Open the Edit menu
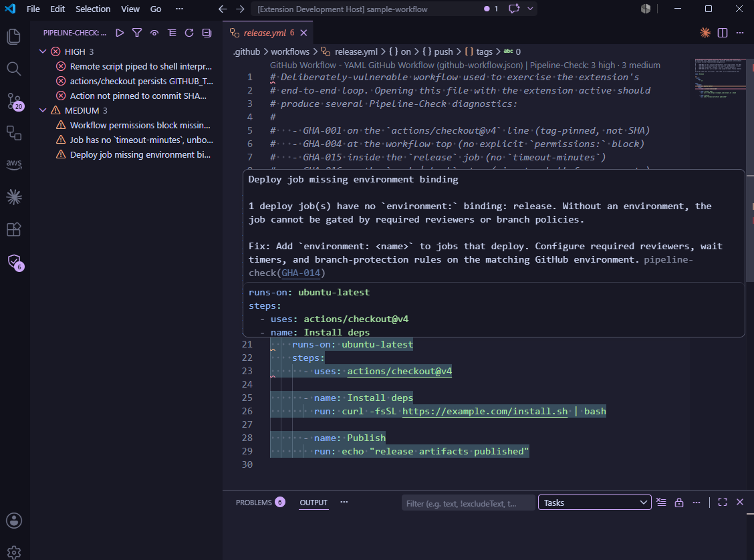The height and width of the screenshot is (560, 754). (57, 9)
